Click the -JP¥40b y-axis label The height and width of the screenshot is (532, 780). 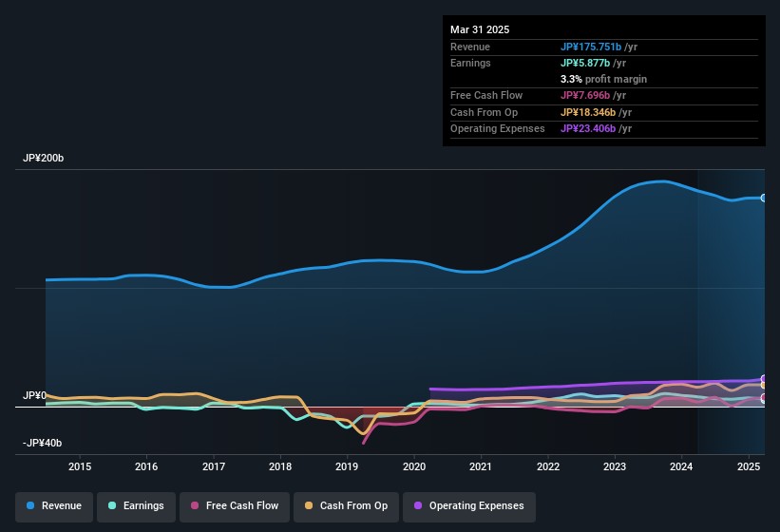pyautogui.click(x=43, y=443)
